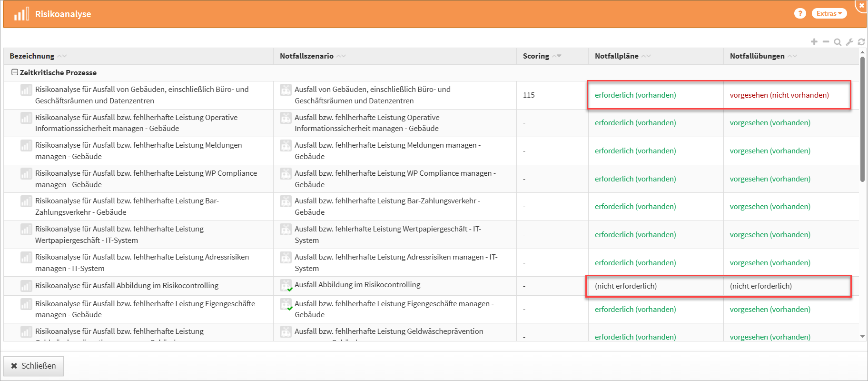
Task: Click the Schließen button
Action: point(33,366)
